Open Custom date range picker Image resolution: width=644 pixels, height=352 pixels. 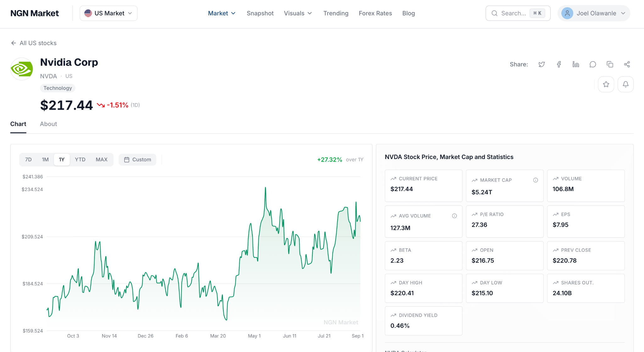point(137,160)
